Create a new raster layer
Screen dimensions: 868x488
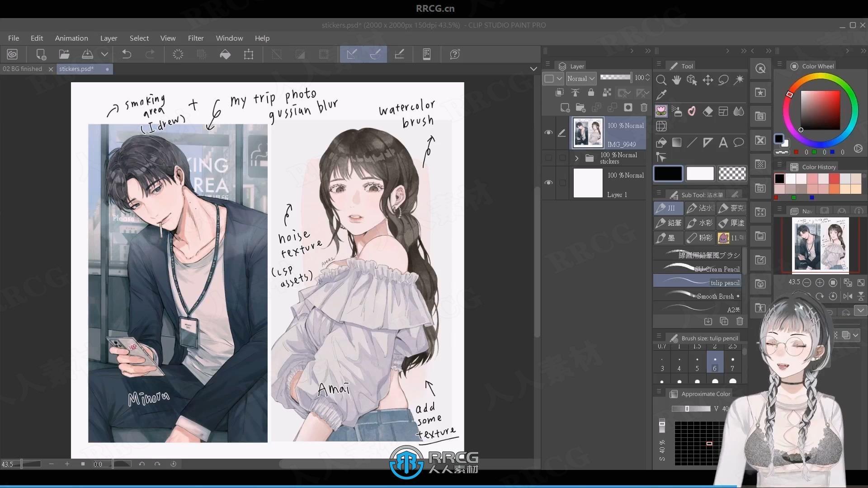565,108
